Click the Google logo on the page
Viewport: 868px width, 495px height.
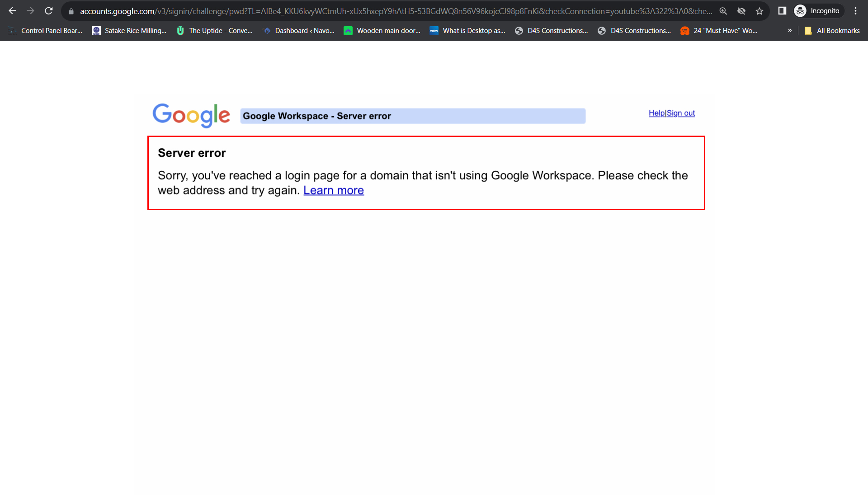(x=191, y=116)
